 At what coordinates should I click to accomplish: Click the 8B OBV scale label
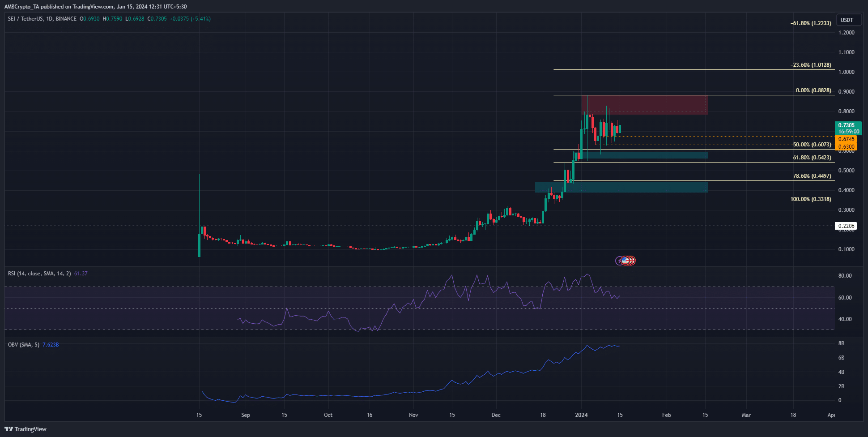pos(841,343)
